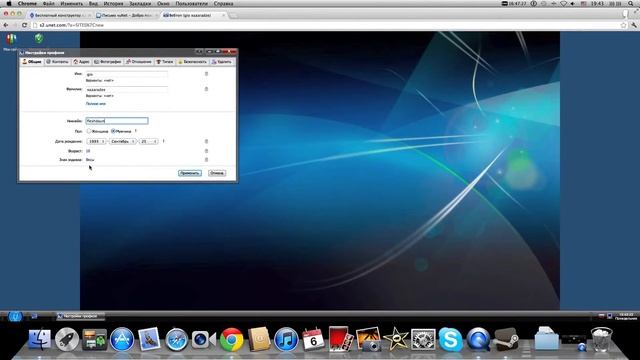Open System Preferences gear in Dock
The image size is (640, 360).
(x=423, y=340)
